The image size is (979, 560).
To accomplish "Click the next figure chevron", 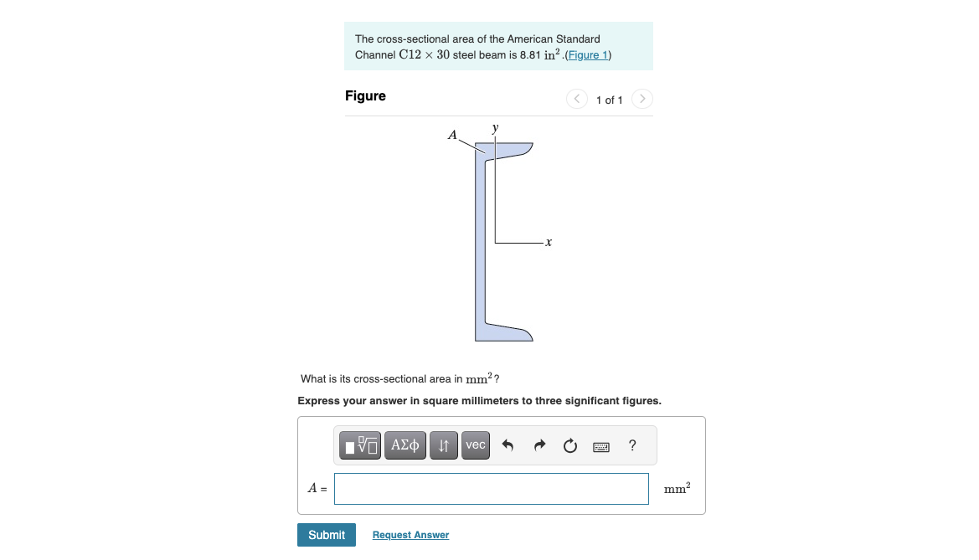I will [642, 99].
